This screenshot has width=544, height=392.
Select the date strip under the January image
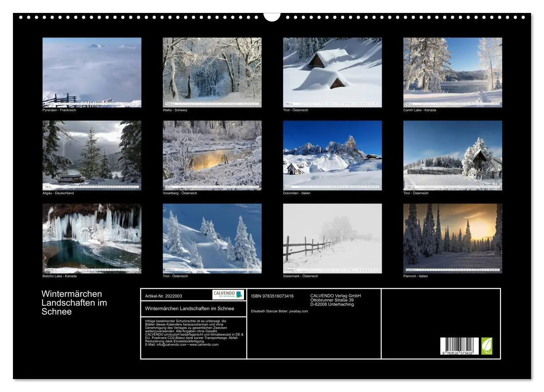(92, 104)
